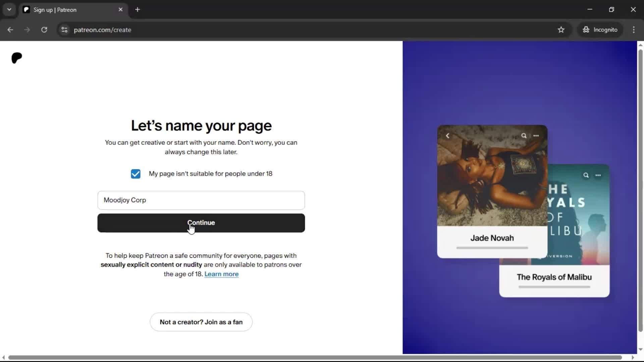The width and height of the screenshot is (644, 362).
Task: Click the address bar URL patreon.com/create
Action: 102,30
